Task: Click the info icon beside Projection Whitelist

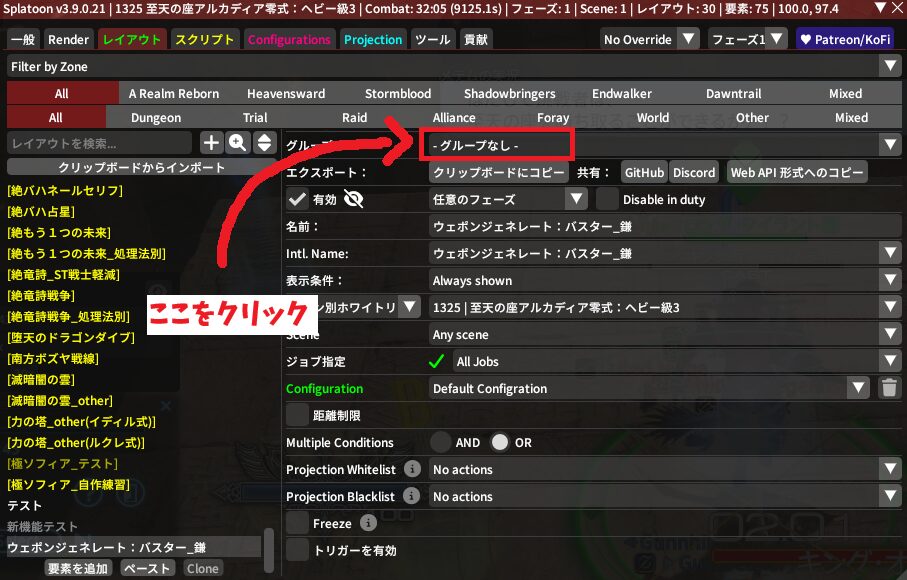Action: [x=412, y=469]
